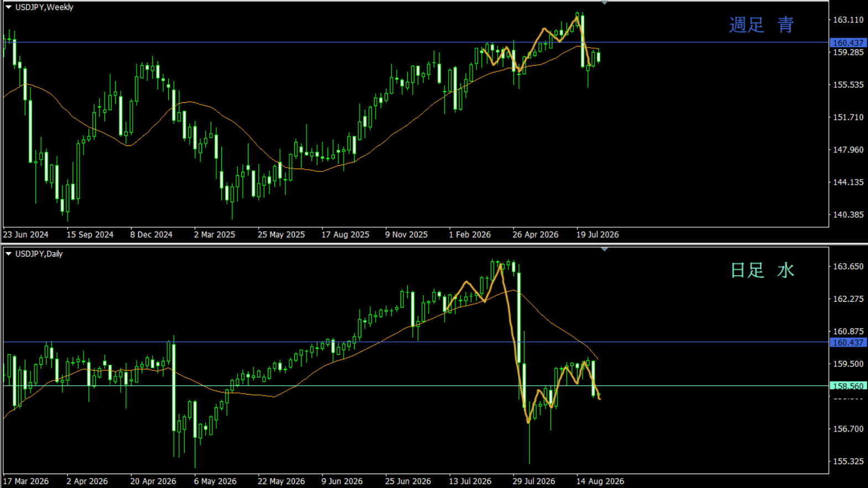Viewport: 868px width, 488px height.
Task: Open the dropdown arrow beside USDJPY,Daily
Action: click(x=8, y=254)
